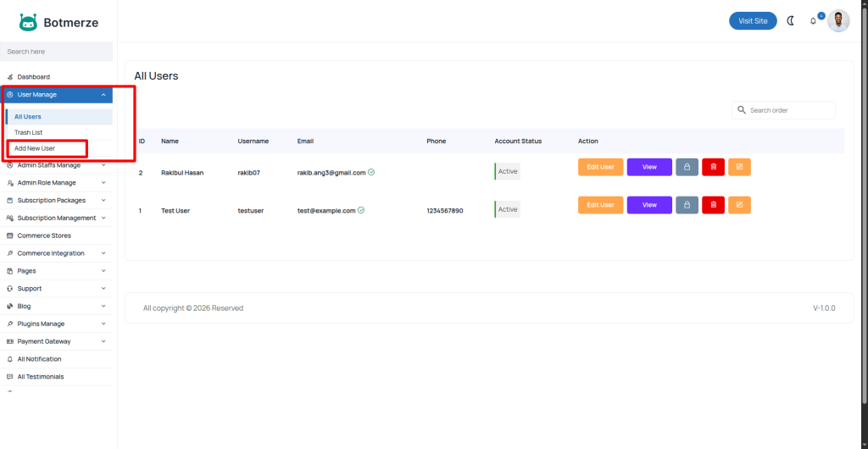
Task: Click red trash icon for Test User
Action: tap(713, 205)
